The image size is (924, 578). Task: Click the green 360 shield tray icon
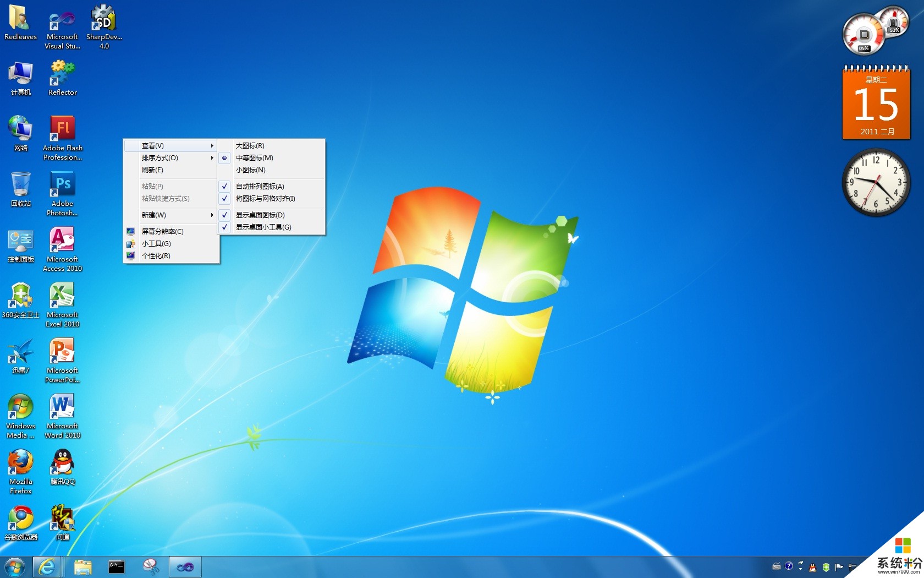pyautogui.click(x=826, y=567)
